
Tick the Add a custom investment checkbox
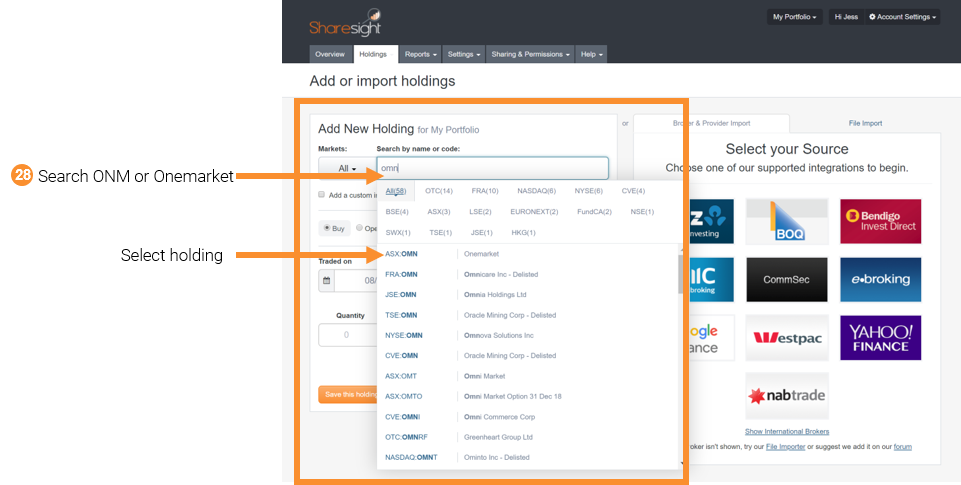coord(321,194)
